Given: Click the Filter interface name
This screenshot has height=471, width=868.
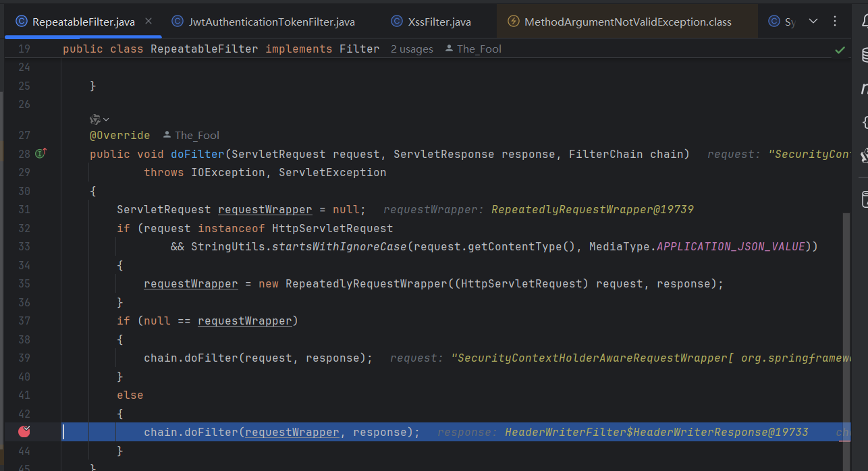Looking at the screenshot, I should (x=360, y=49).
